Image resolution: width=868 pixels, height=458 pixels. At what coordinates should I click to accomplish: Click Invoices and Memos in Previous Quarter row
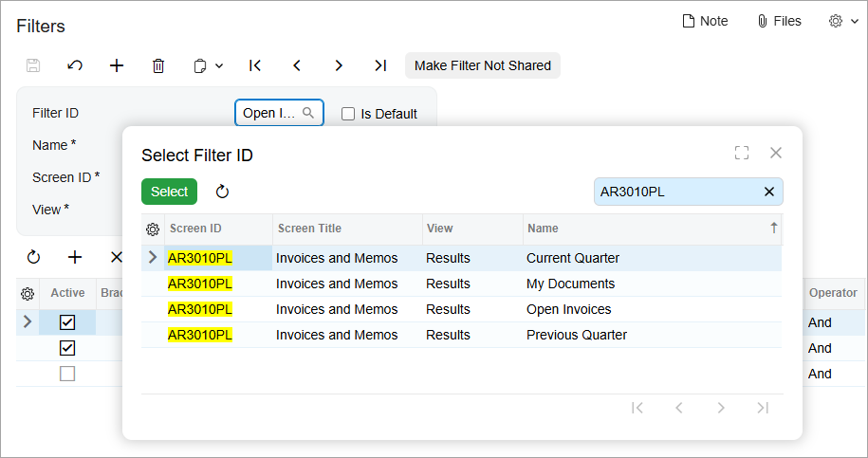pos(337,335)
